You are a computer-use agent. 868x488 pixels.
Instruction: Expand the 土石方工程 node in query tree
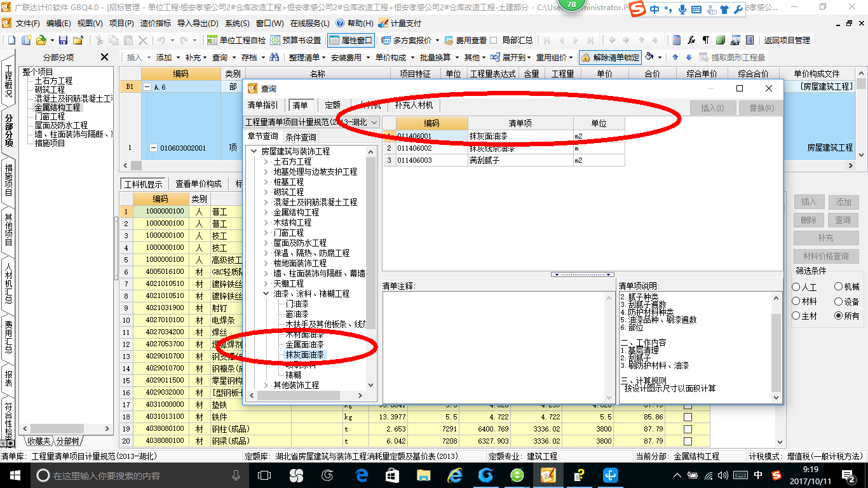[266, 161]
